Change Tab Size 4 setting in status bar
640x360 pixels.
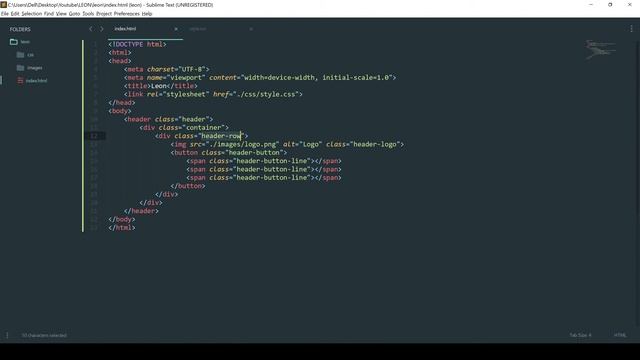click(x=580, y=335)
